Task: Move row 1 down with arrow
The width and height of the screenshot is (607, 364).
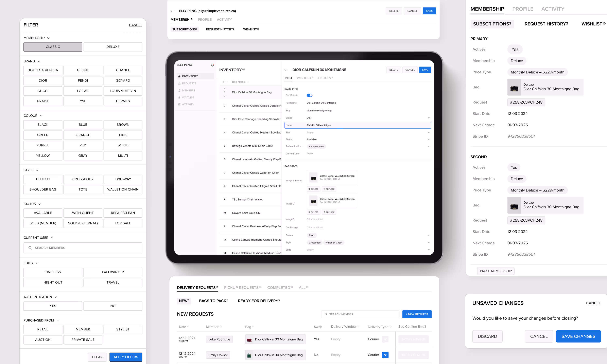Action: pos(225,96)
